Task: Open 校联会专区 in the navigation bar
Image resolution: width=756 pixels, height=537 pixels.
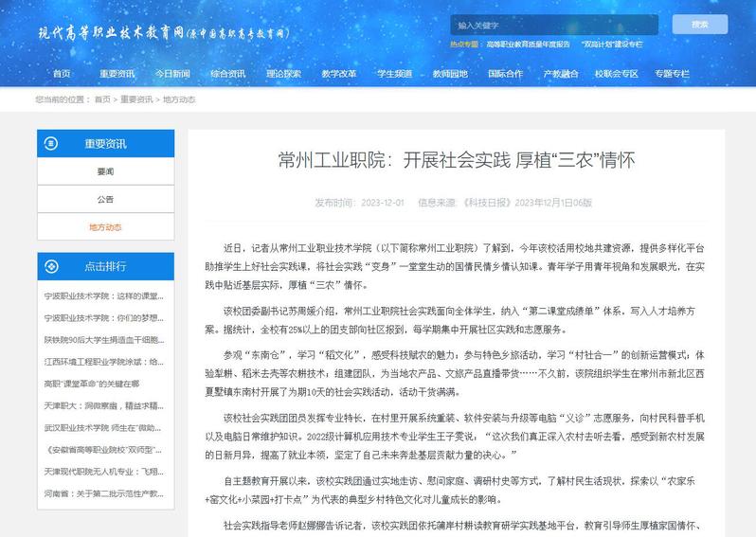Action: (616, 73)
